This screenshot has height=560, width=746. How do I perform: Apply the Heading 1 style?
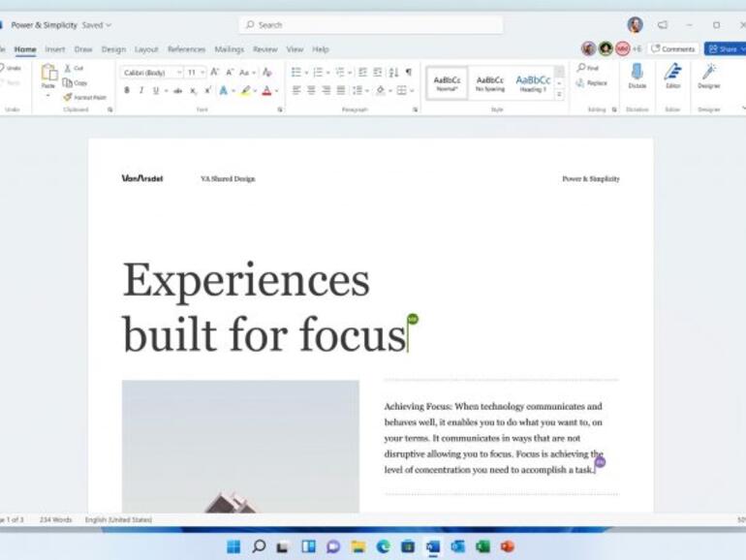click(x=533, y=83)
